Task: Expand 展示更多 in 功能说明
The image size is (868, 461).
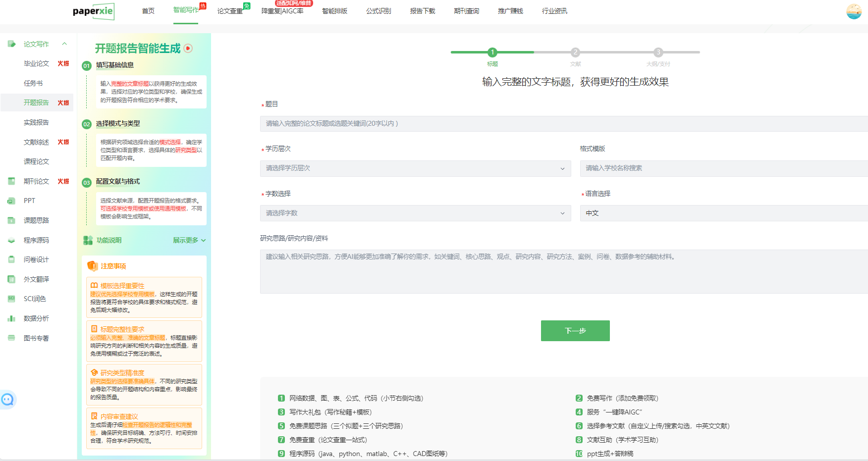Action: coord(189,240)
